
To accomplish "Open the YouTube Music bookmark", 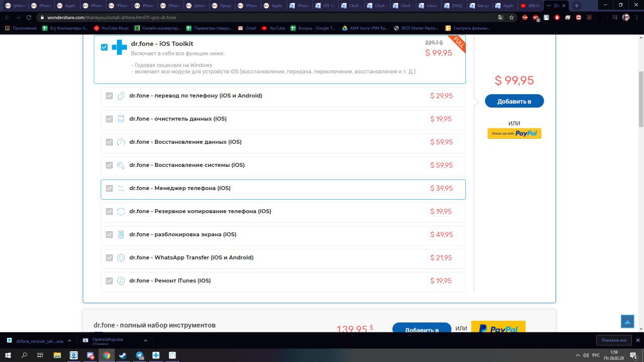I will [x=111, y=28].
